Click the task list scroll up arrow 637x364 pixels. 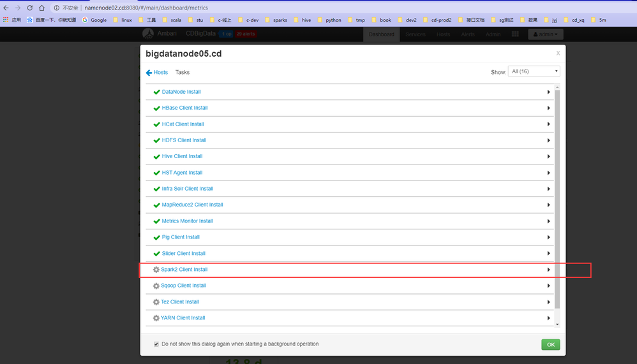pyautogui.click(x=557, y=87)
